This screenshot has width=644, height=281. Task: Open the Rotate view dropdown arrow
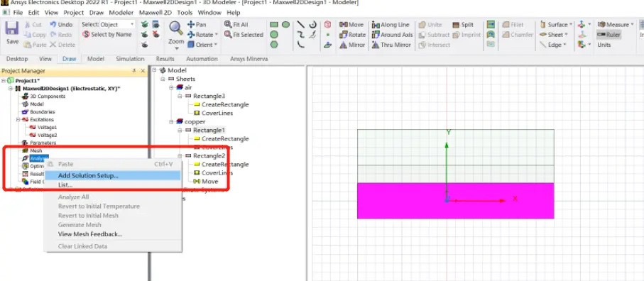216,35
